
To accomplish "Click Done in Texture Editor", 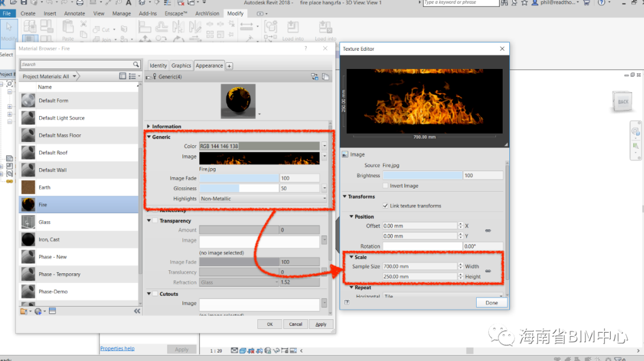I will (x=491, y=302).
